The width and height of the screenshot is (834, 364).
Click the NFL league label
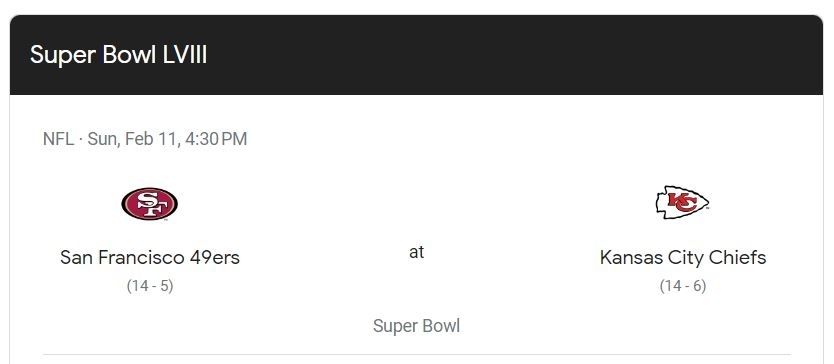59,139
